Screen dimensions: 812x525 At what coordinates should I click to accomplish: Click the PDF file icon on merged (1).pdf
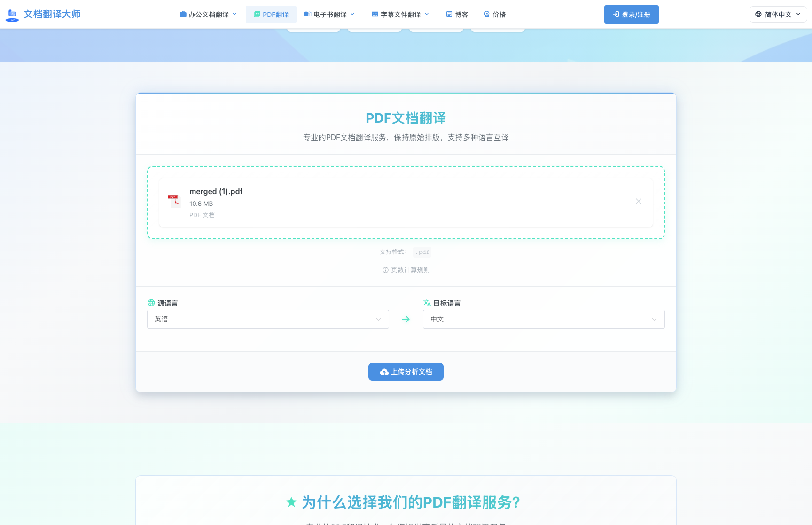(x=174, y=201)
